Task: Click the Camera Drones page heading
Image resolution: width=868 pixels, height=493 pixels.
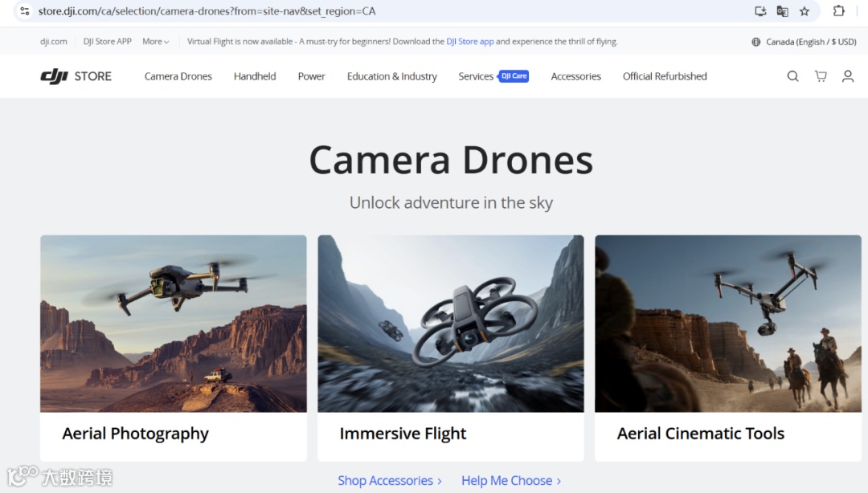Action: [x=451, y=160]
